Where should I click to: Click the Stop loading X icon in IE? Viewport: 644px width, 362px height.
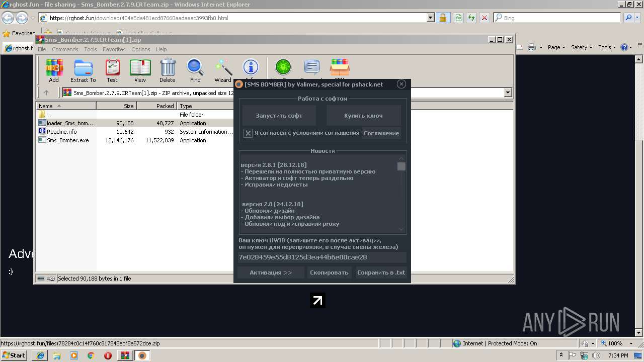[484, 18]
